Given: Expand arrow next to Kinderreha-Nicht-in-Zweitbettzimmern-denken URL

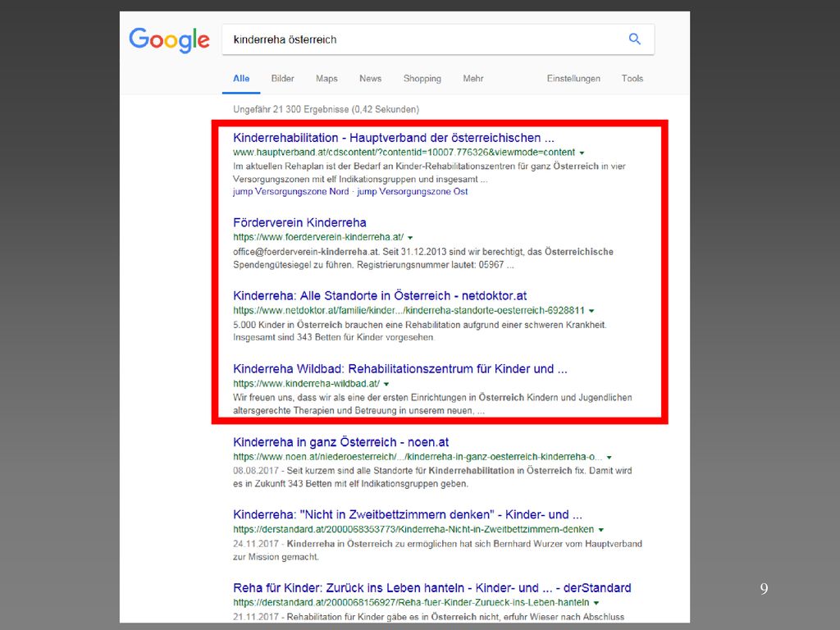Looking at the screenshot, I should [601, 530].
